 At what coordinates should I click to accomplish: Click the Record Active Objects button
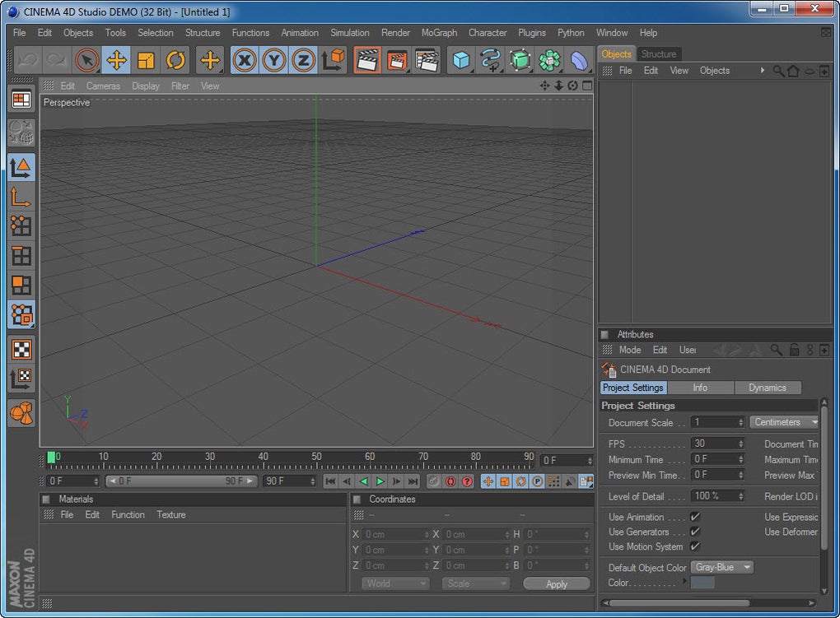(434, 481)
